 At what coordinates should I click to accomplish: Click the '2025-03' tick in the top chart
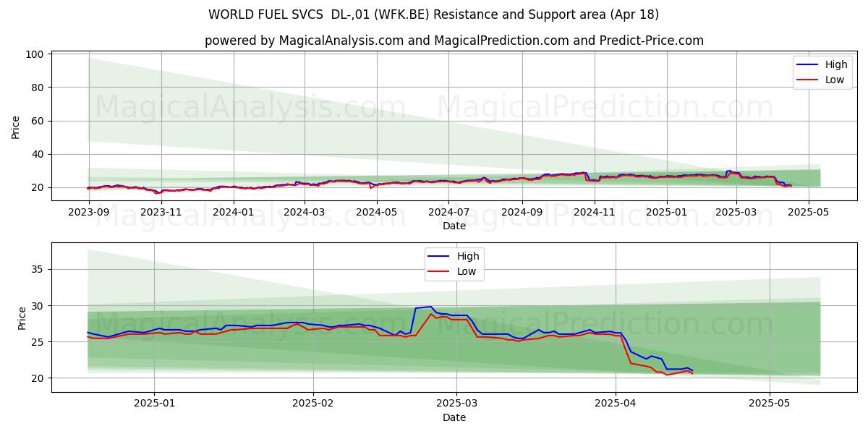click(736, 212)
